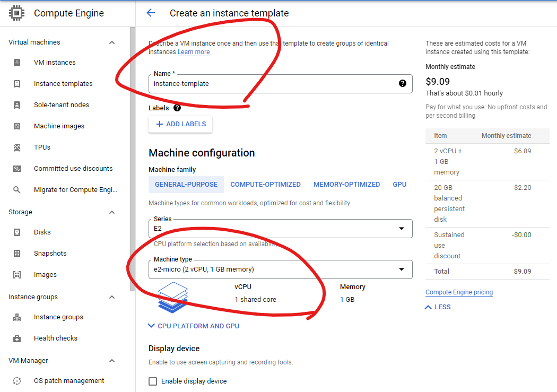
Task: Go back using the blue arrow
Action: 151,13
